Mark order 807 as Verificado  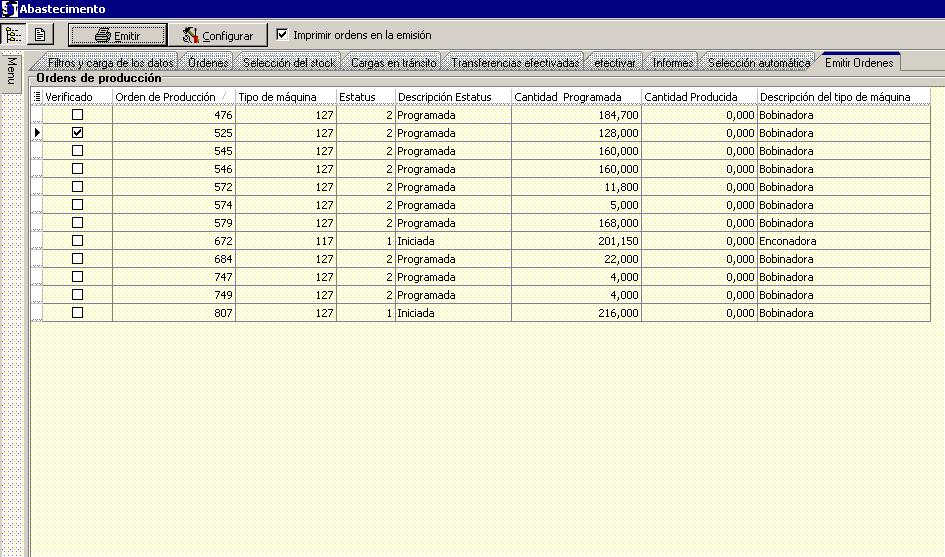77,313
